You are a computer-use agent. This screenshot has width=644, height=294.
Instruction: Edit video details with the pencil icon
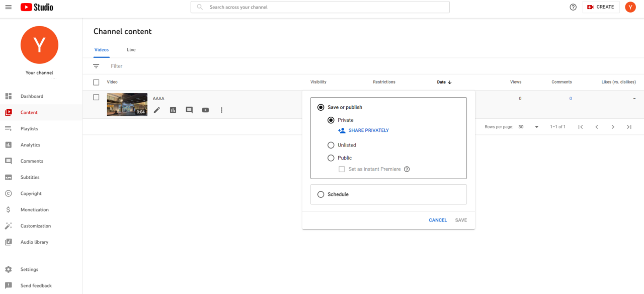point(156,110)
